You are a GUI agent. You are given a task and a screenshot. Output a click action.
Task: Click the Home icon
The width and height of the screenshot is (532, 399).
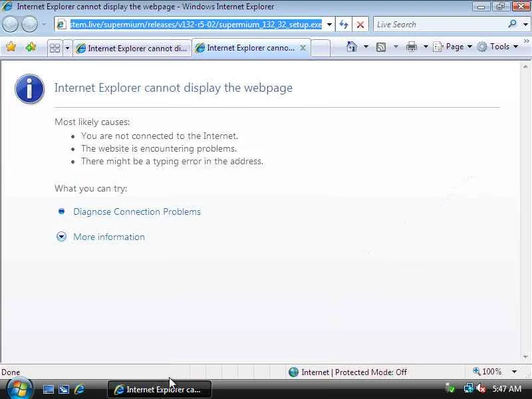point(352,47)
